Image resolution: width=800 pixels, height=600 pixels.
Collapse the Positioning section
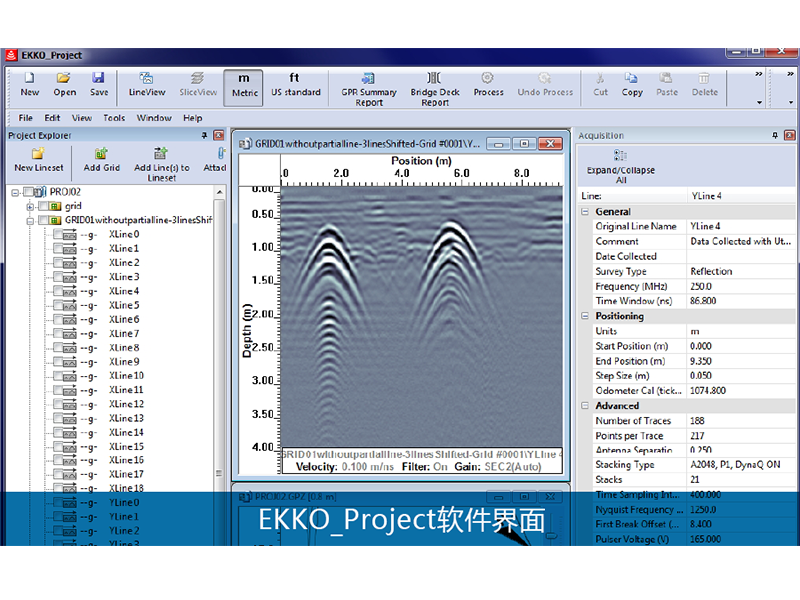[x=585, y=316]
